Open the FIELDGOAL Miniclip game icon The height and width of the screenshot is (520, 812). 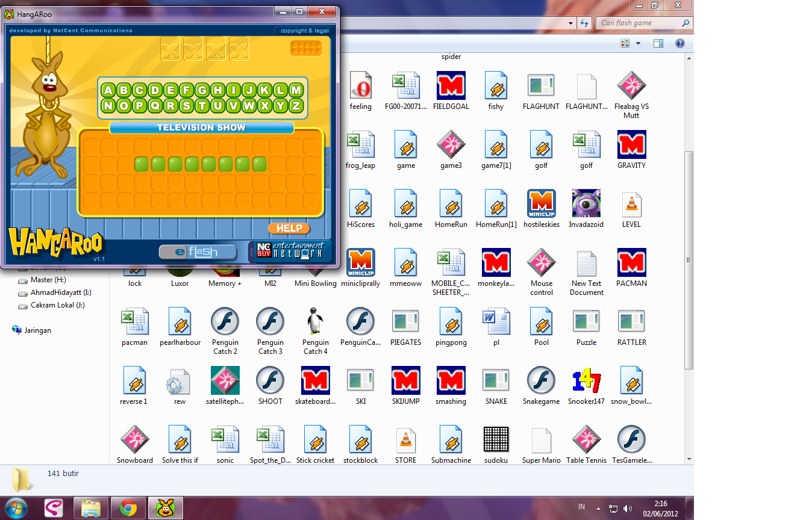[451, 91]
